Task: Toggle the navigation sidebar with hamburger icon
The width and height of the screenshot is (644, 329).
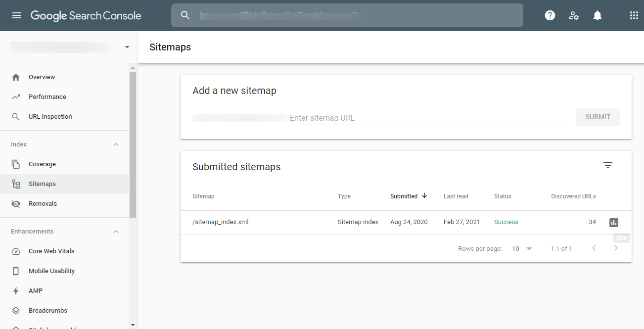Action: click(16, 15)
